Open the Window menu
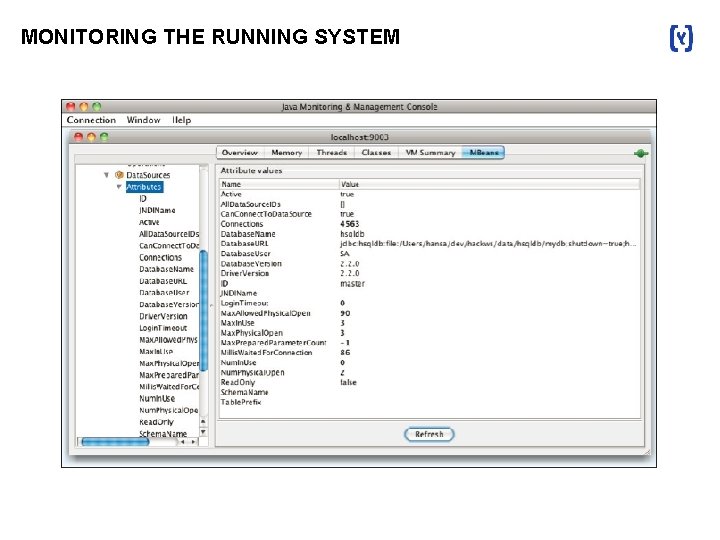 click(143, 120)
